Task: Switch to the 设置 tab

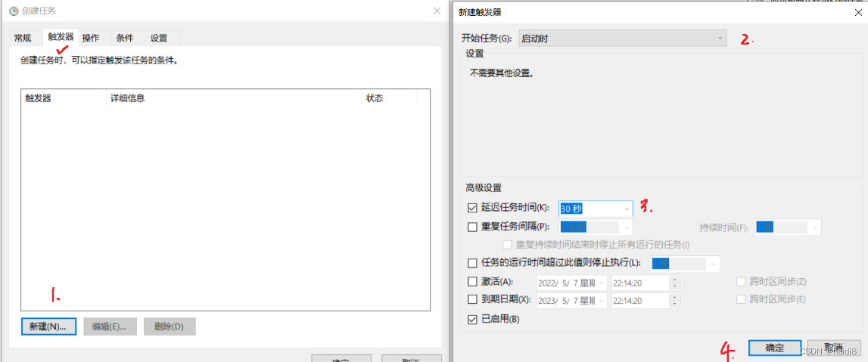Action: pyautogui.click(x=159, y=38)
